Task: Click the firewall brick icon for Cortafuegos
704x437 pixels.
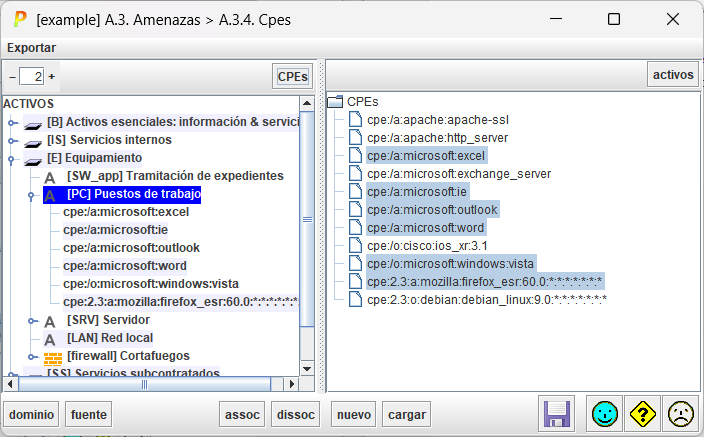Action: click(x=53, y=358)
